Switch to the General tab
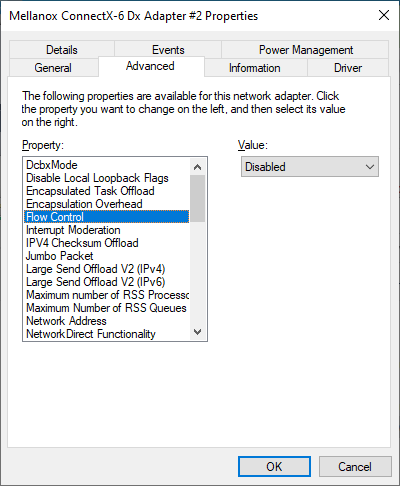 click(x=53, y=68)
